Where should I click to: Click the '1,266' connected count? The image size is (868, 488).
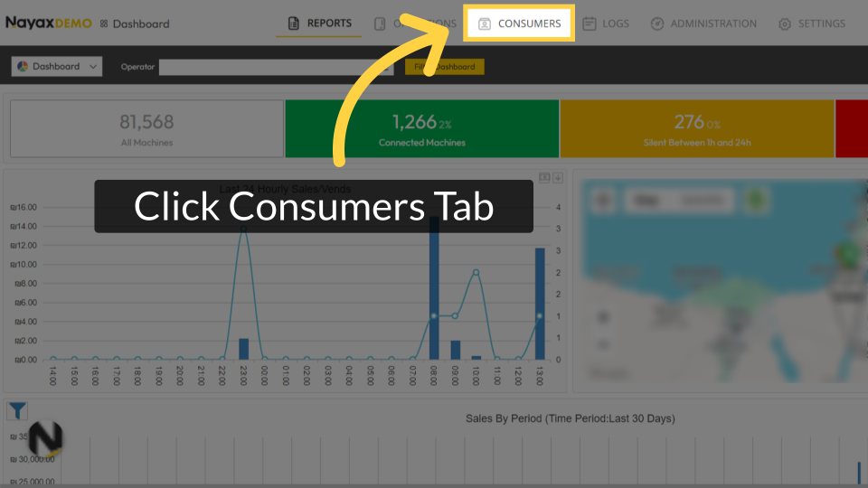(x=415, y=122)
